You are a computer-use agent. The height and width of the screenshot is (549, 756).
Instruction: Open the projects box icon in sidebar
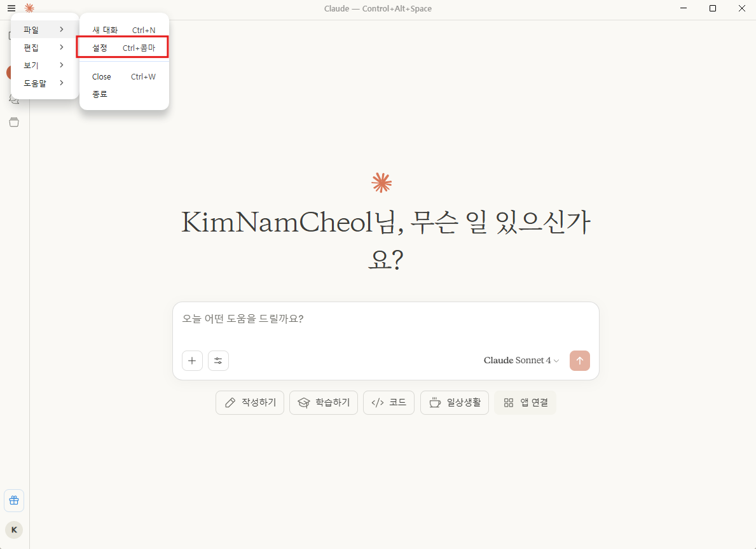click(14, 122)
